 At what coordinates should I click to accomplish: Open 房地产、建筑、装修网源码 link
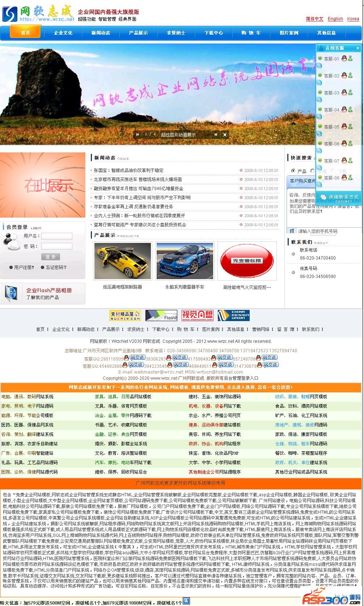tap(301, 425)
